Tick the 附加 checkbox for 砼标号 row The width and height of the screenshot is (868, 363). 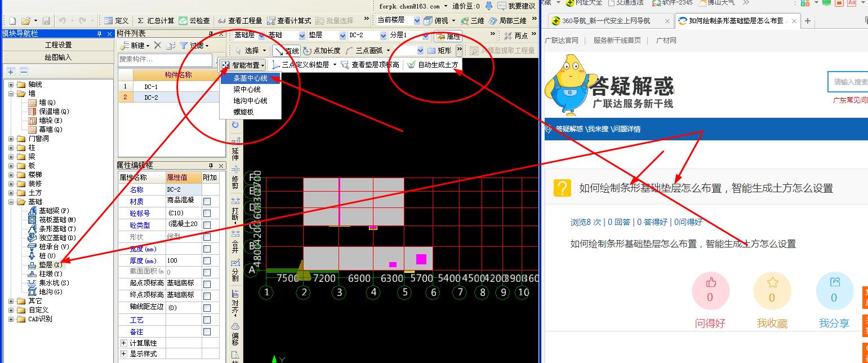click(x=207, y=213)
